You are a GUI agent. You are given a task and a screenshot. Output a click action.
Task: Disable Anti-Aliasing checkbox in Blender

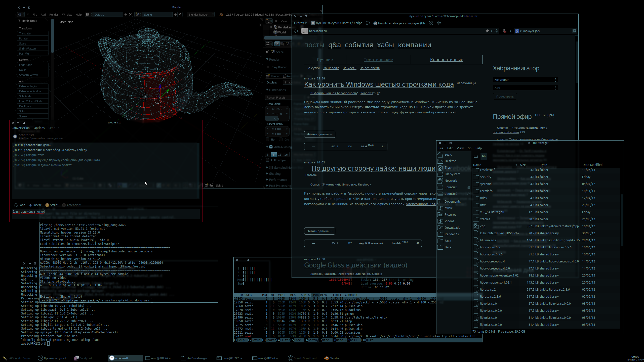[271, 147]
